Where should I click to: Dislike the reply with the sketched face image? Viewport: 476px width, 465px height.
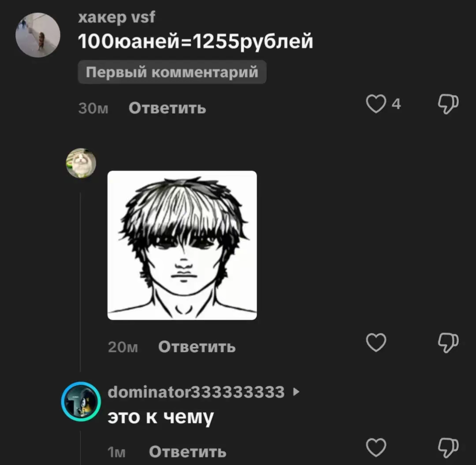[448, 343]
